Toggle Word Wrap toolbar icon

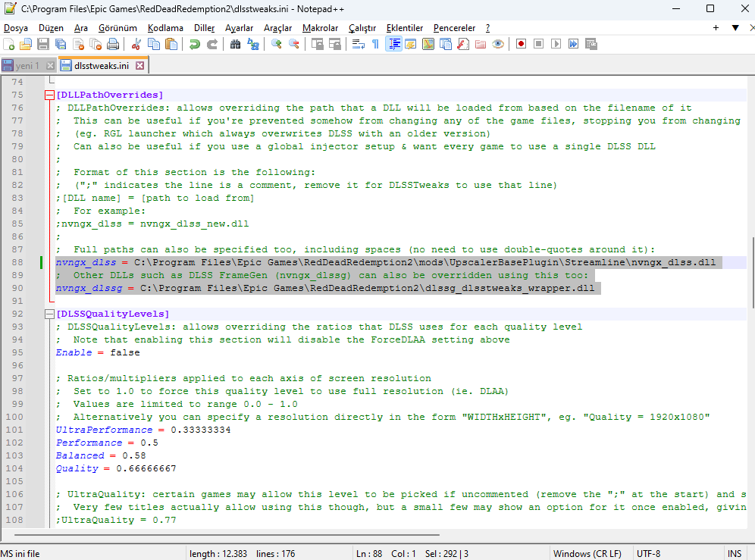(359, 44)
